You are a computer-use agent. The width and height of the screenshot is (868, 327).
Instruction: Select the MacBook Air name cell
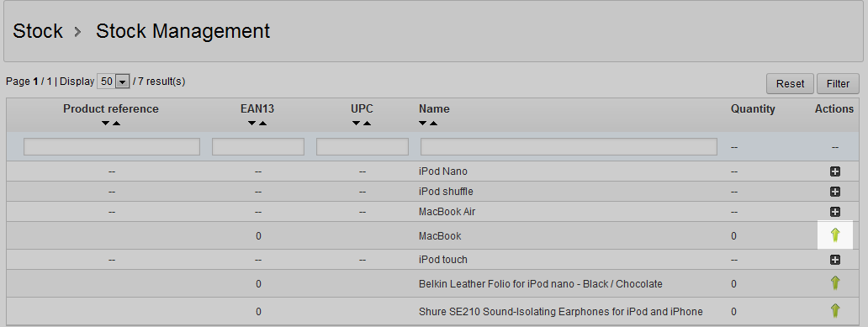point(447,211)
